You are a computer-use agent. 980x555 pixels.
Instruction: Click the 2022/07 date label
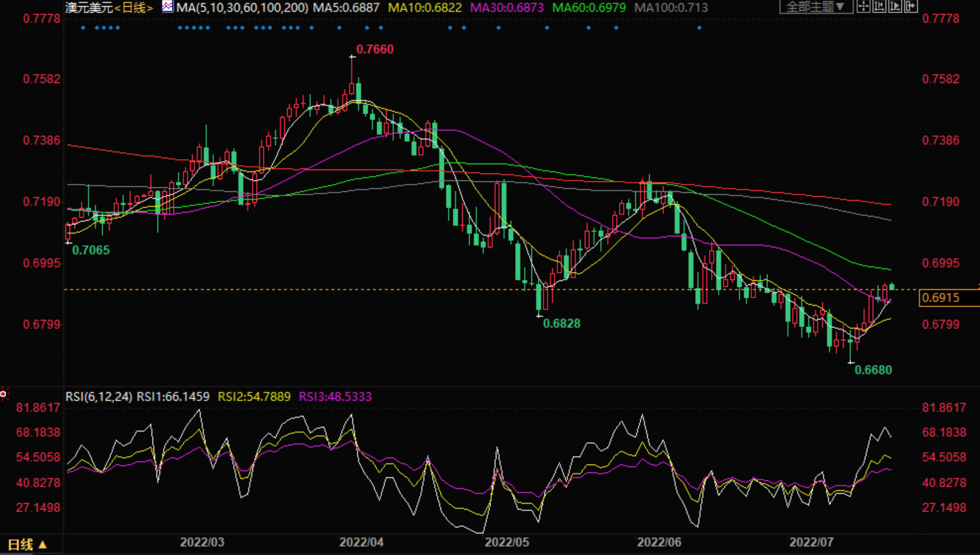point(812,542)
